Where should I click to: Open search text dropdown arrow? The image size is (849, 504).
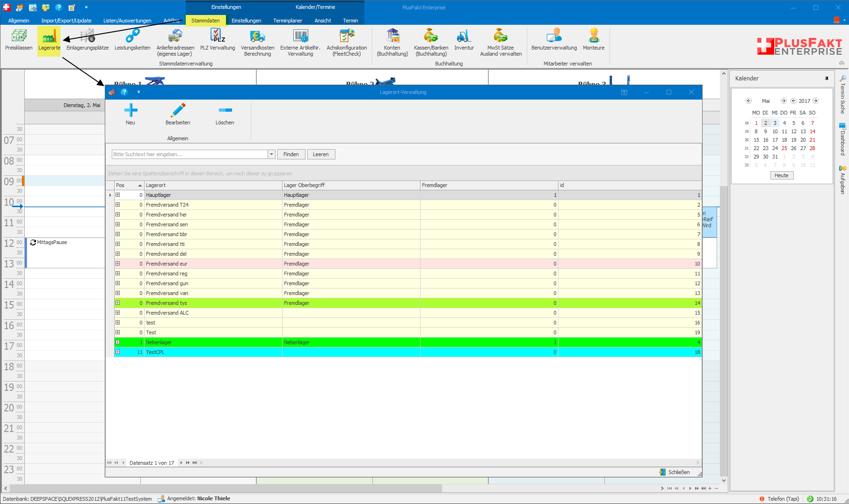271,154
